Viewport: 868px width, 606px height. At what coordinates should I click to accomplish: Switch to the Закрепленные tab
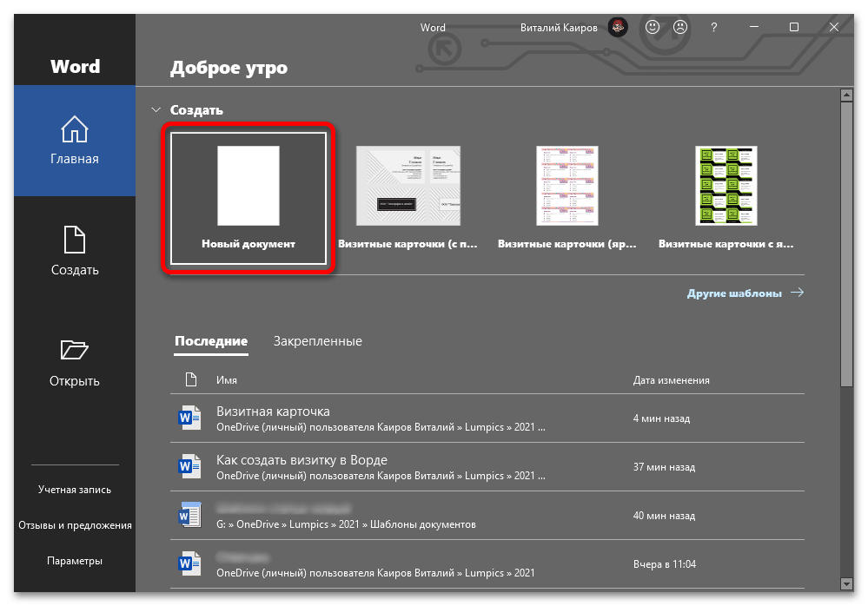tap(318, 341)
